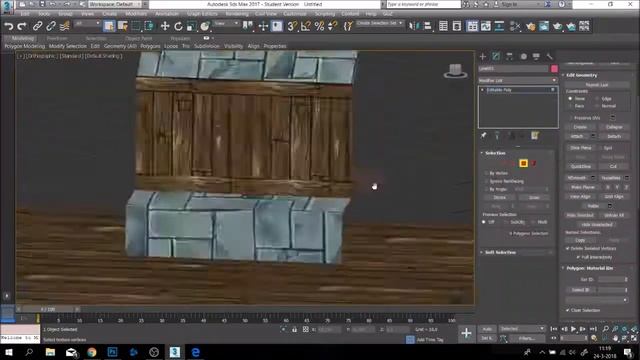This screenshot has width=640, height=360.
Task: Activate Bind to Space Warp tool
Action: (64, 26)
